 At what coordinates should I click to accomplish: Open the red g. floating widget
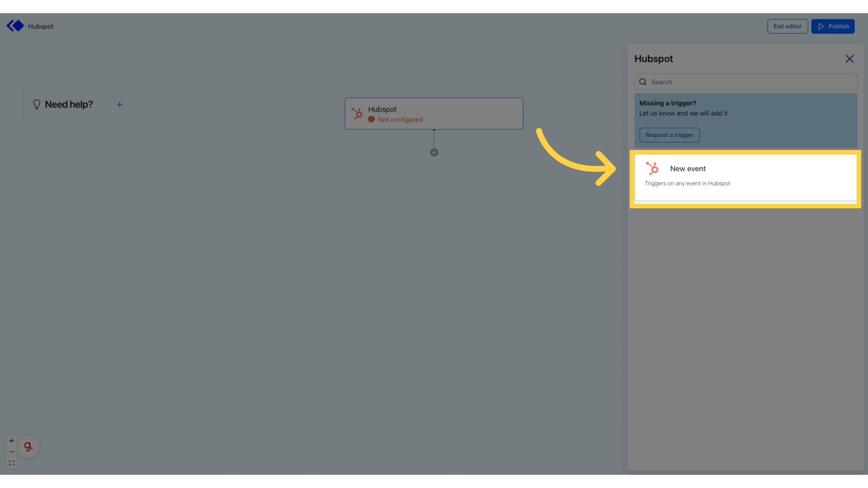click(28, 446)
